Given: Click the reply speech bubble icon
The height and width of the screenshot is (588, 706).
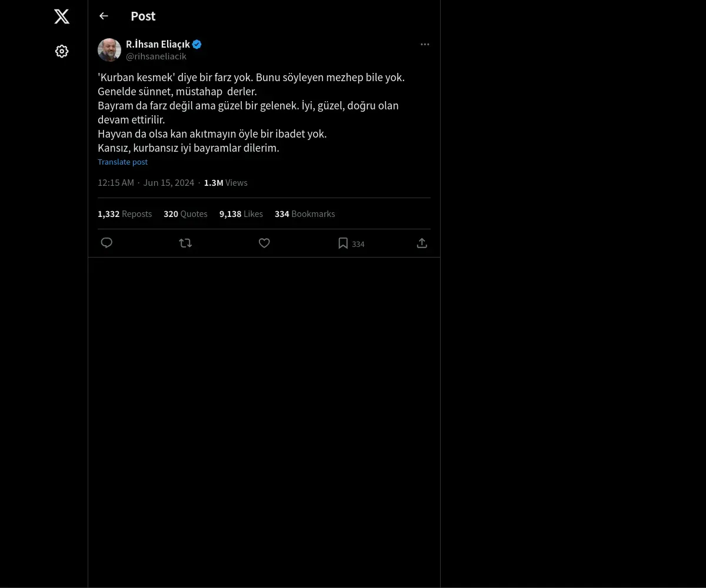Looking at the screenshot, I should [x=106, y=243].
